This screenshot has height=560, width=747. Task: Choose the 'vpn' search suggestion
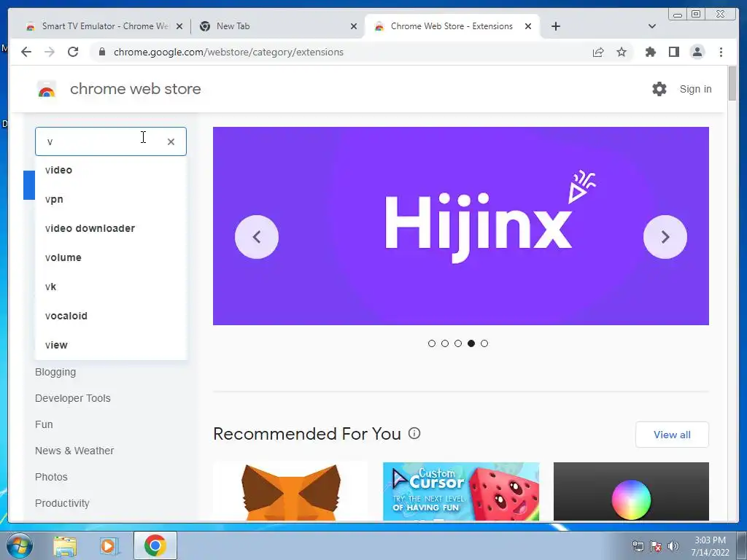click(x=111, y=199)
